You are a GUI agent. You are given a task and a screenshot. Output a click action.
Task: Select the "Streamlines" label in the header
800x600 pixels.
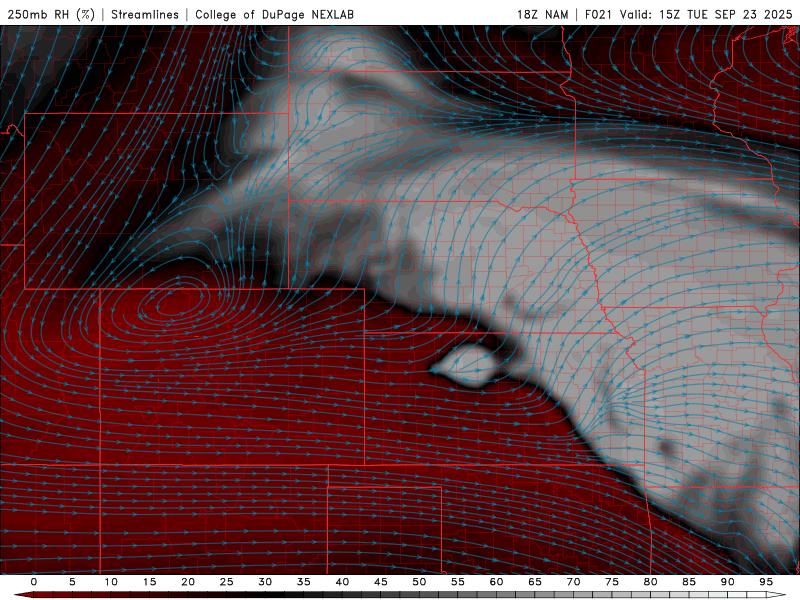click(145, 14)
